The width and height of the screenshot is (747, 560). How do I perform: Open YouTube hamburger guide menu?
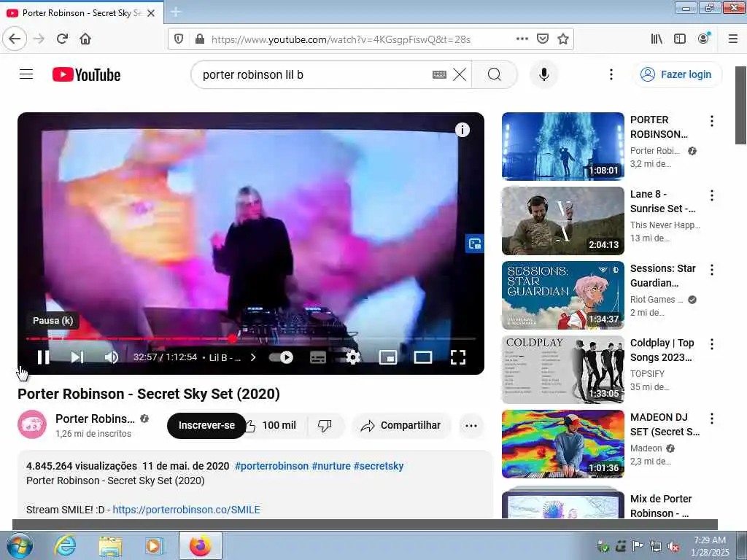pos(26,74)
